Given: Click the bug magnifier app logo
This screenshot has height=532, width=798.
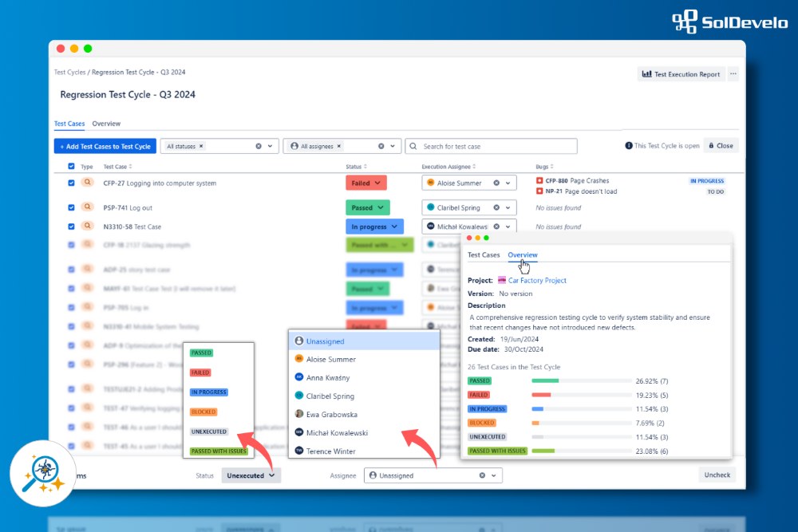Looking at the screenshot, I should [43, 474].
